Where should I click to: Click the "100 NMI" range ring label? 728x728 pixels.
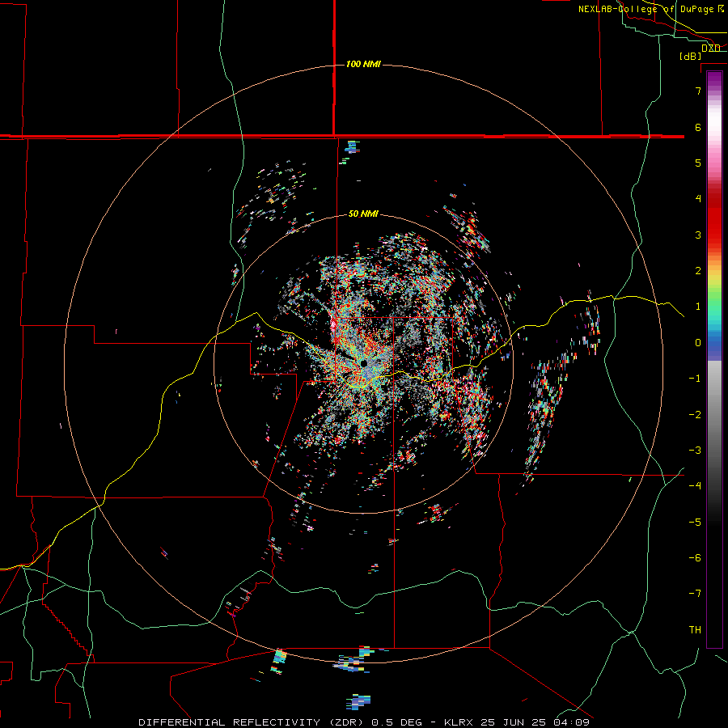click(x=363, y=64)
